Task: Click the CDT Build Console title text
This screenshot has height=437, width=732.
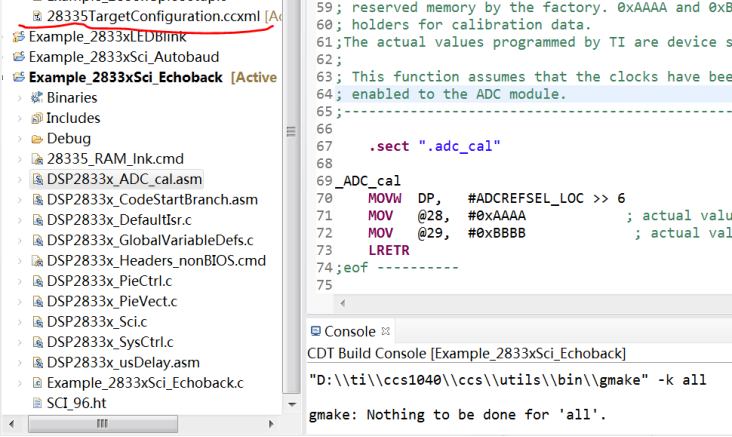Action: pos(466,353)
